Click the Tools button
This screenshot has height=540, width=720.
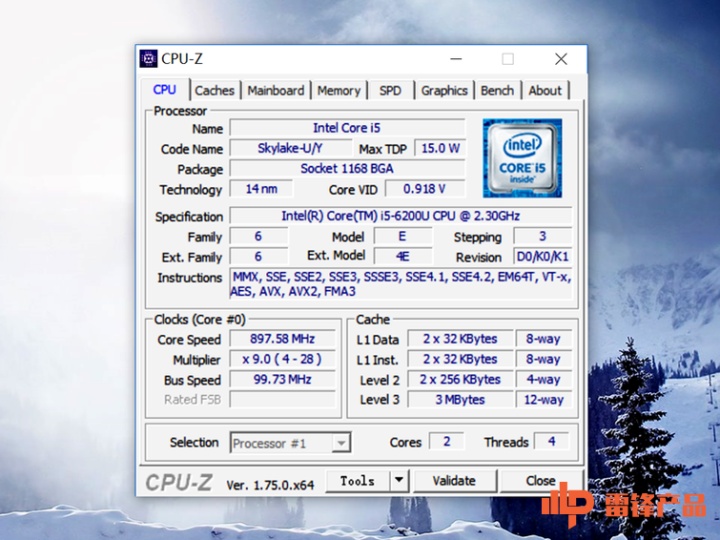pyautogui.click(x=358, y=481)
